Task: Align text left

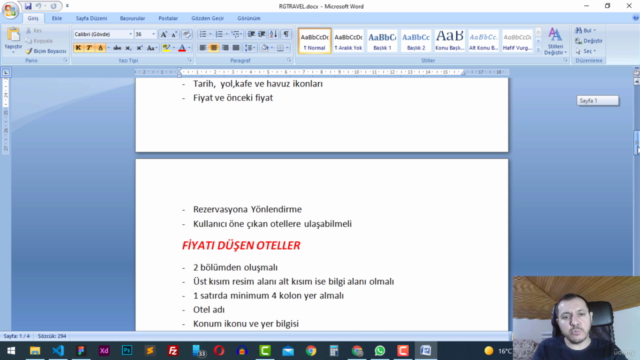Action: (x=202, y=48)
